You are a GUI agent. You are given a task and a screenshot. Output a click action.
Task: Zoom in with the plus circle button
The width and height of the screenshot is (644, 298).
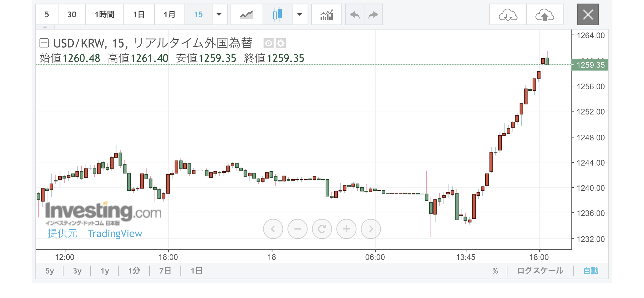point(346,229)
